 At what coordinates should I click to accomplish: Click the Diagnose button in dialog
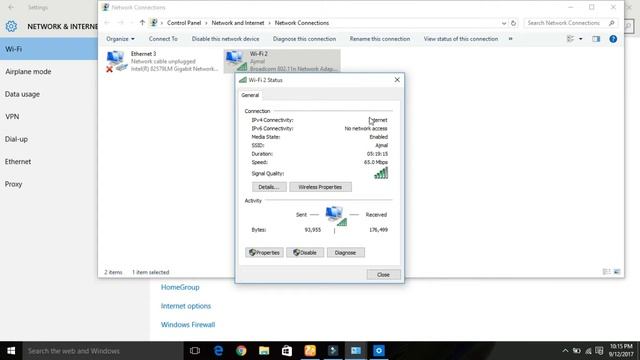click(345, 253)
